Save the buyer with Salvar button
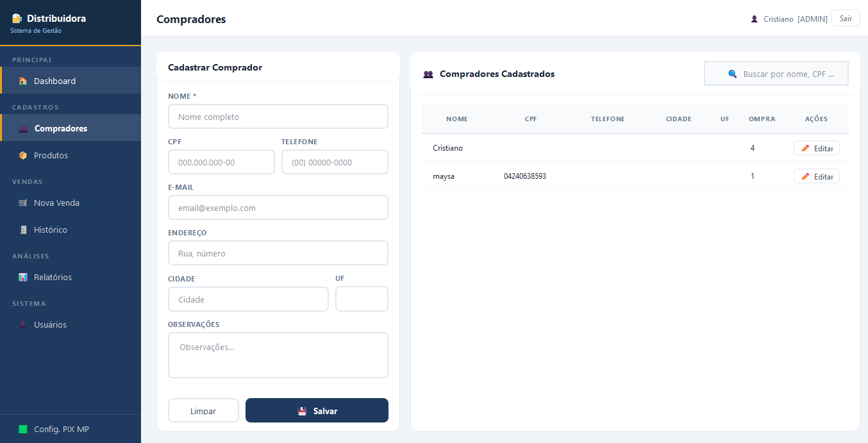Image resolution: width=868 pixels, height=443 pixels. coord(317,410)
